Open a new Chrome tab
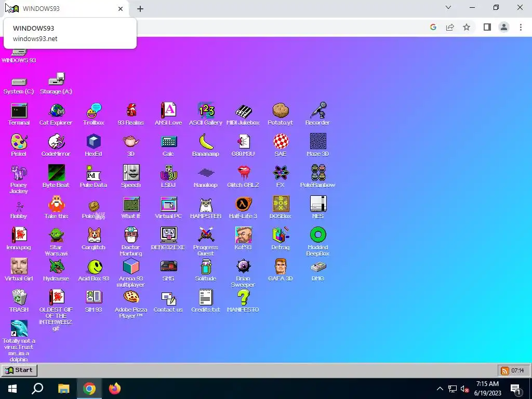Screen dimensions: 532x399 (140, 9)
